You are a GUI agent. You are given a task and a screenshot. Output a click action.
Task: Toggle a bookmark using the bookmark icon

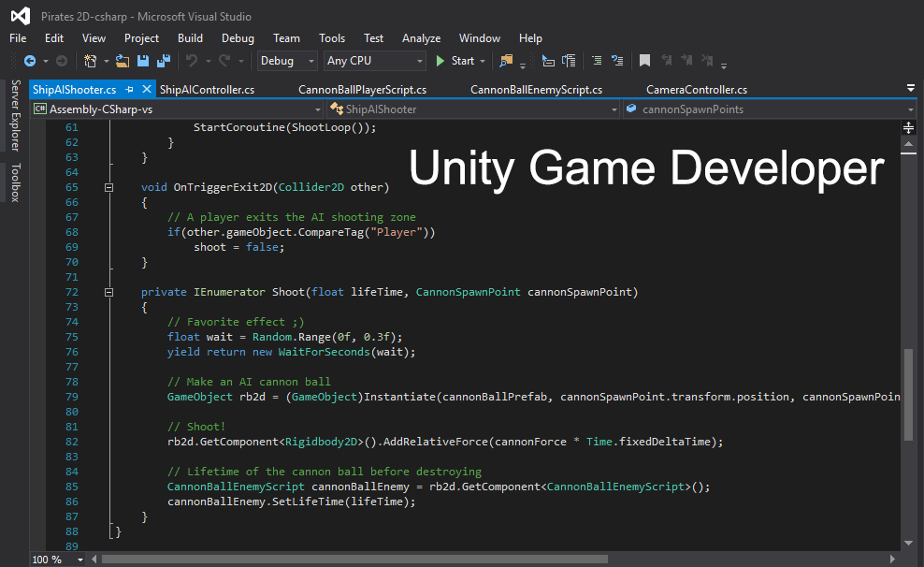(644, 61)
